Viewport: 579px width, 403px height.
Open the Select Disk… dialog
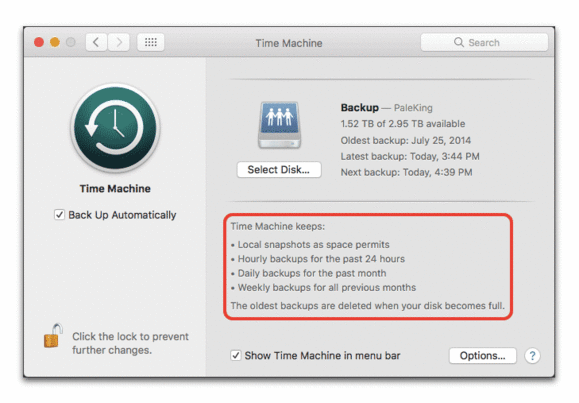coord(279,170)
